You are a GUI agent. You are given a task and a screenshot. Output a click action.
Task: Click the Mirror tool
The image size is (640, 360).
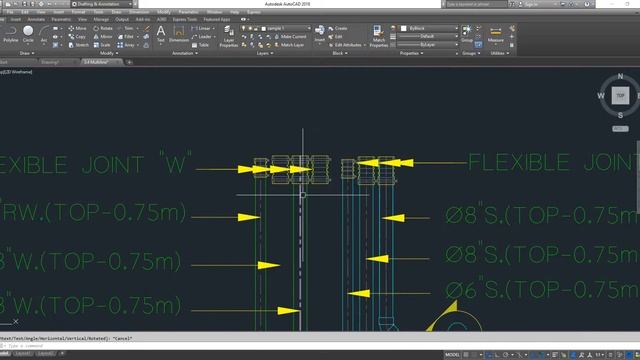point(102,37)
